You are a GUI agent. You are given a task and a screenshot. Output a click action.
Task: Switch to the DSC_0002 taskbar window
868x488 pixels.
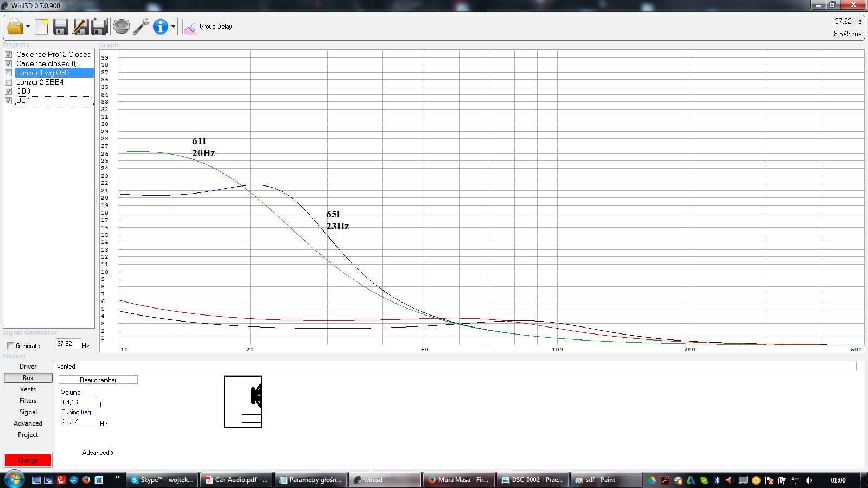[533, 480]
